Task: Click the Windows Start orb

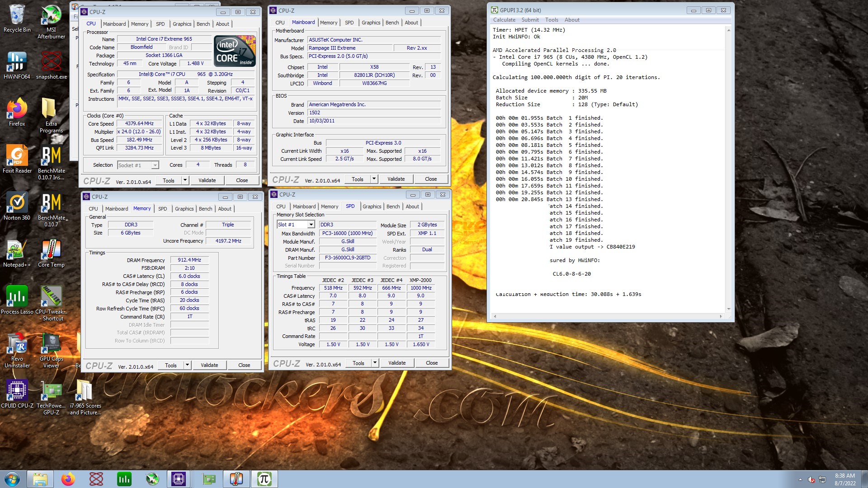Action: 12,479
